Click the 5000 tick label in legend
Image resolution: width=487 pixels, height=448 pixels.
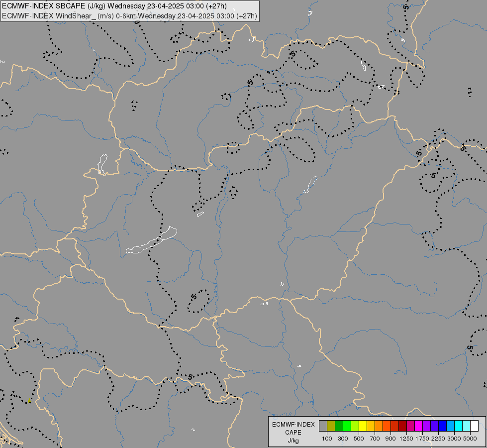point(470,439)
